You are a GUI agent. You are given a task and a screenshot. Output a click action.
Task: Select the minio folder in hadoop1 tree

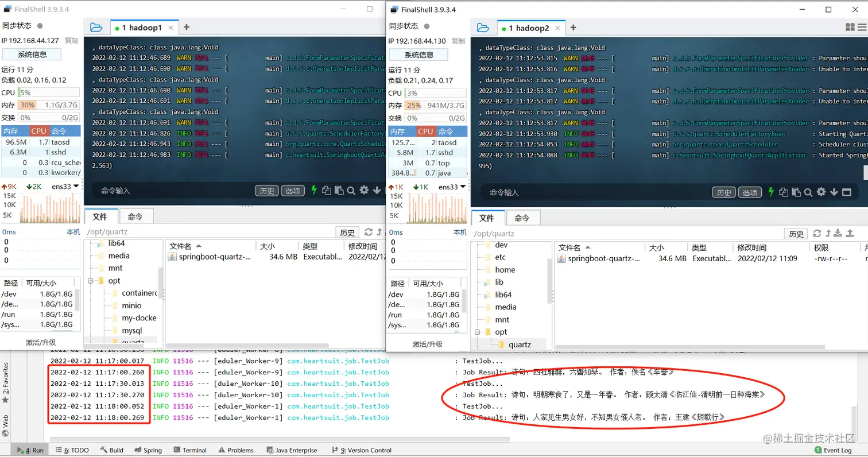tap(131, 305)
